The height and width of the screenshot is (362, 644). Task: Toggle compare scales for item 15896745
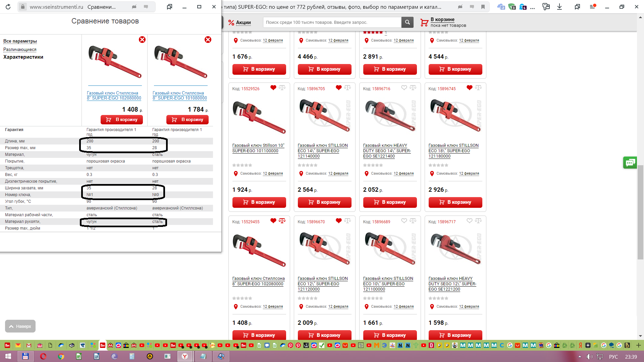tap(478, 88)
